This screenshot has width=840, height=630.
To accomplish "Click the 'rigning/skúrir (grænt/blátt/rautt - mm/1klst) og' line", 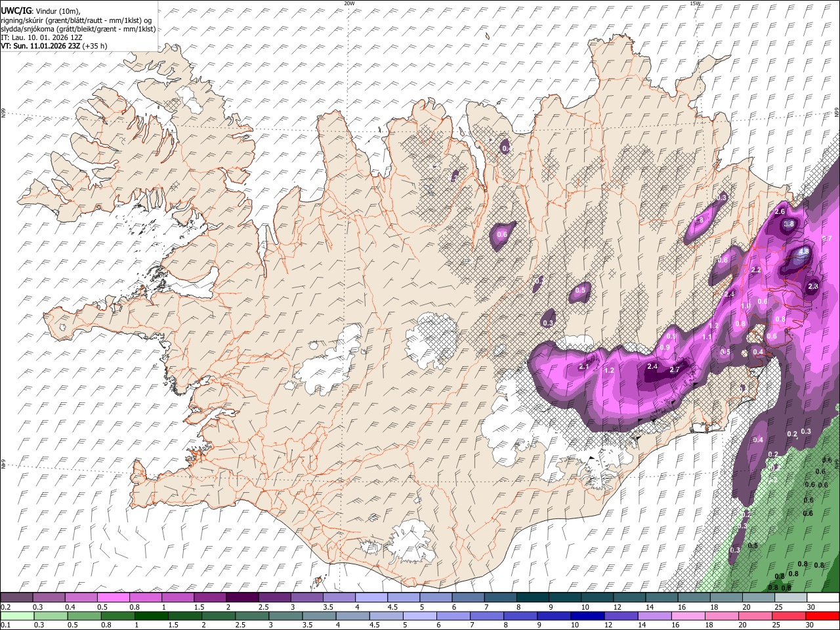I will pyautogui.click(x=76, y=20).
